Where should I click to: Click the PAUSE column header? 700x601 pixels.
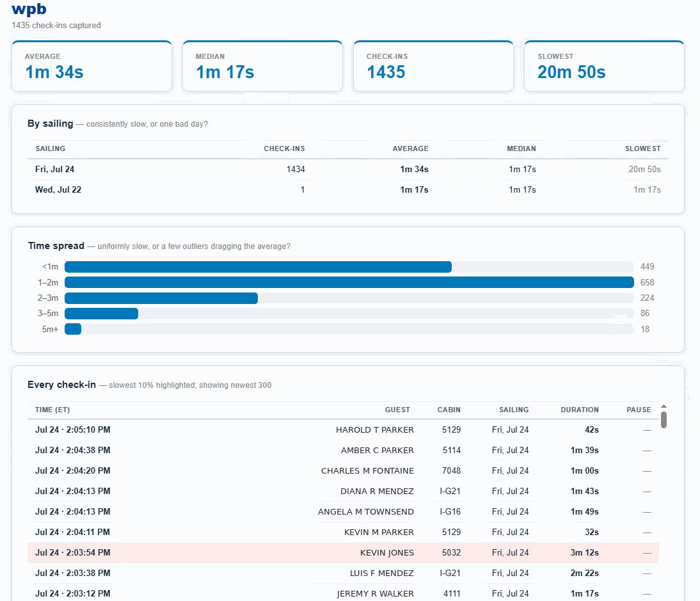639,410
